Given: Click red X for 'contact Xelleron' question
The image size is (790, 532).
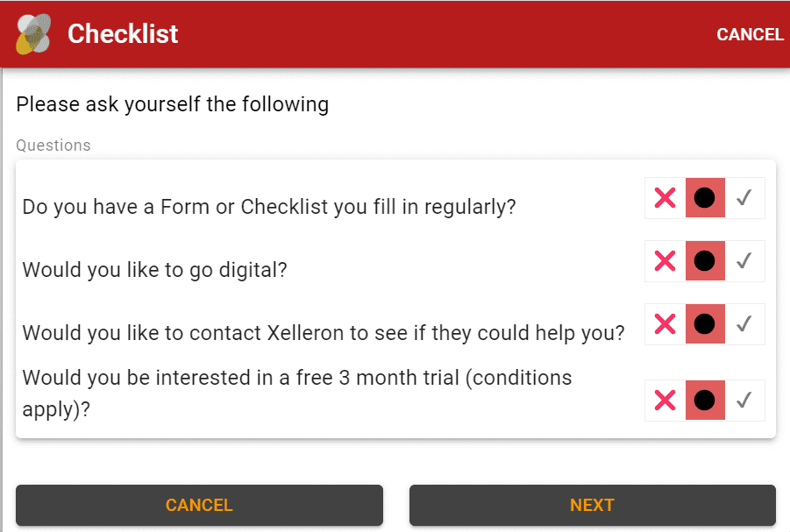Looking at the screenshot, I should (x=665, y=324).
